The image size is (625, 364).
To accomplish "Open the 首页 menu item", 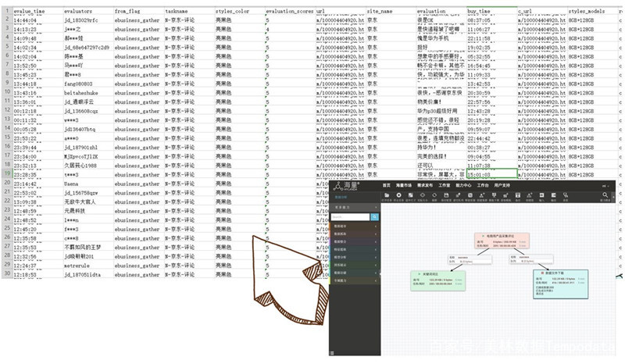I will pos(386,185).
